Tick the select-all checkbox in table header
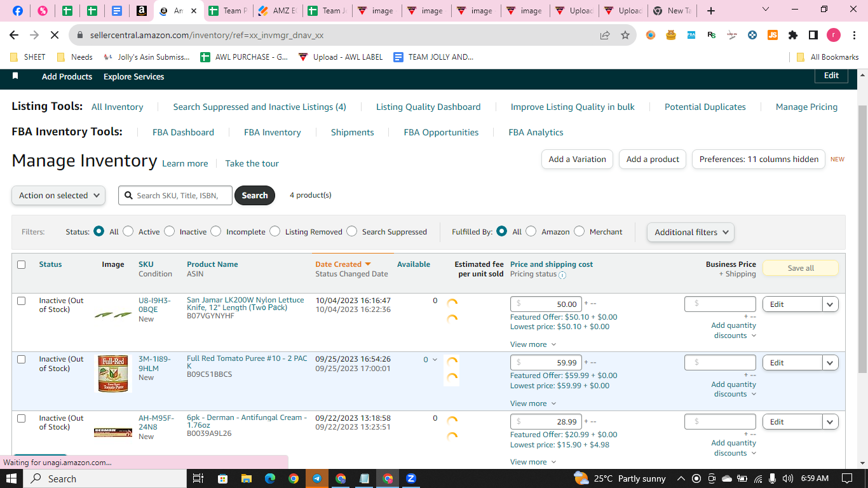Screen dimensions: 868x488 point(22,264)
